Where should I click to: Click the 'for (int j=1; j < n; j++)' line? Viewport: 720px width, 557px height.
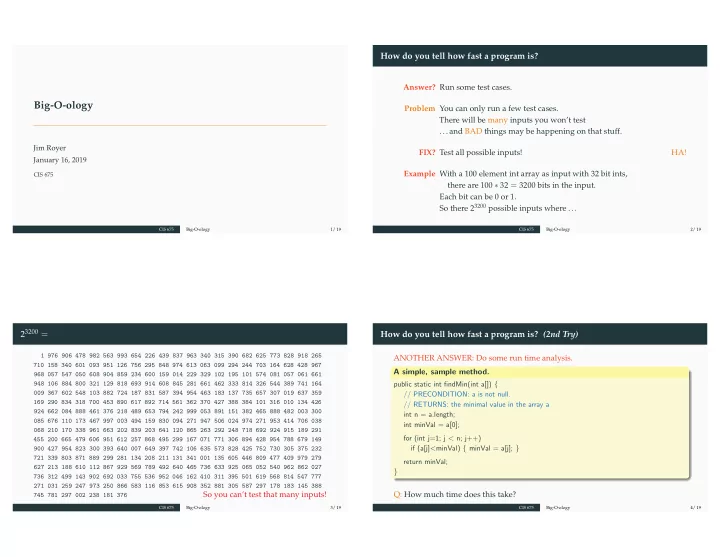442,438
